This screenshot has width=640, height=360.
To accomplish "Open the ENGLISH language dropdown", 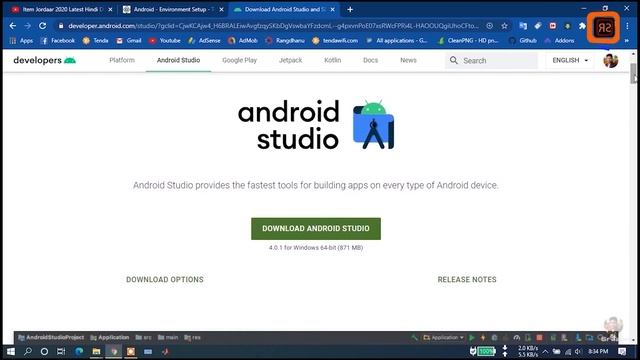I will [x=570, y=60].
